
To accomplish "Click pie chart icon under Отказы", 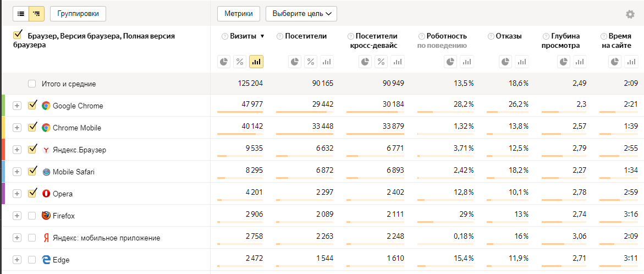I will point(505,62).
